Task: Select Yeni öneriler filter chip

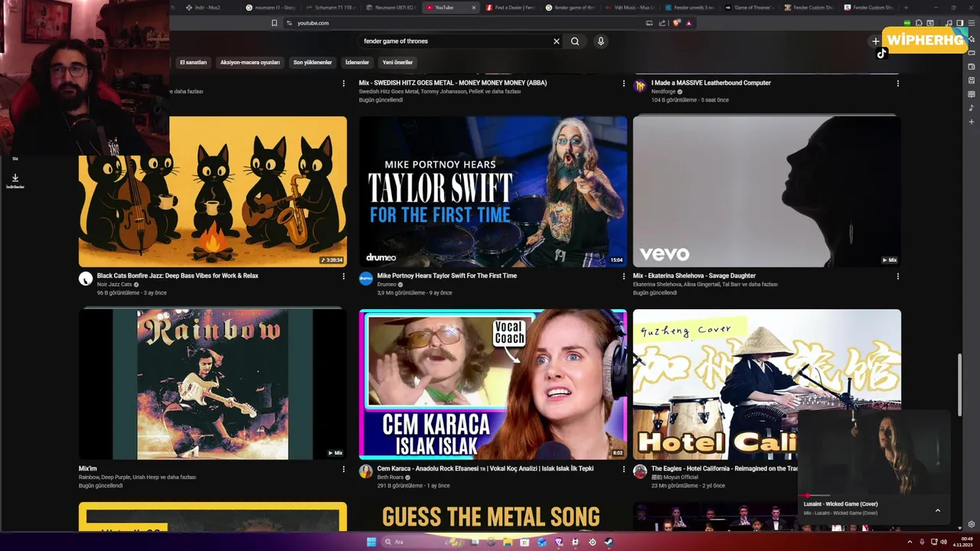Action: 397,63
